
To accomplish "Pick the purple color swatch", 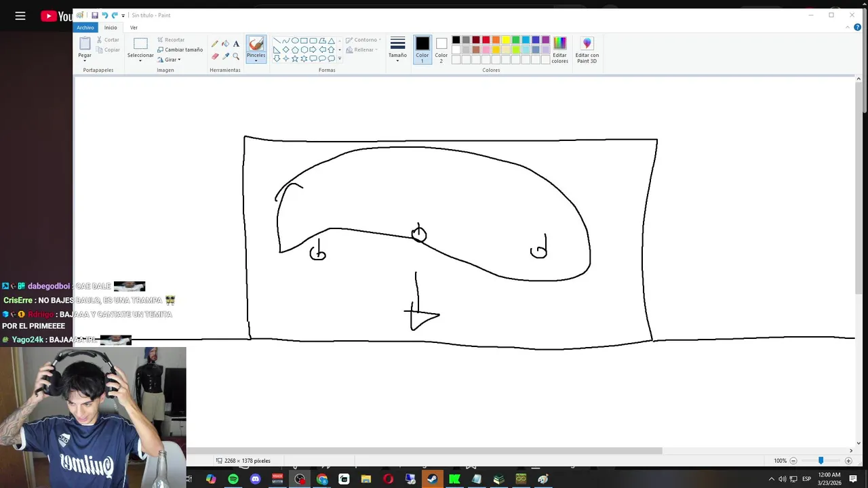I will coord(545,40).
